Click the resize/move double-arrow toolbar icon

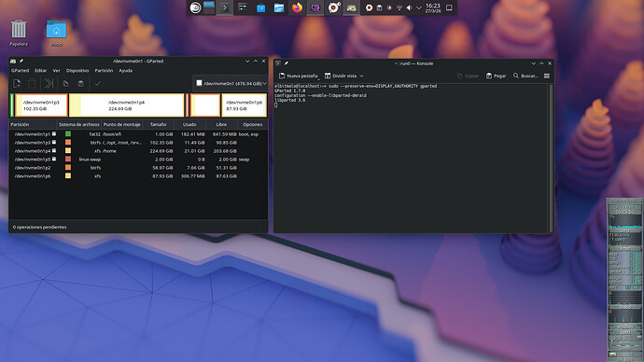click(x=49, y=84)
